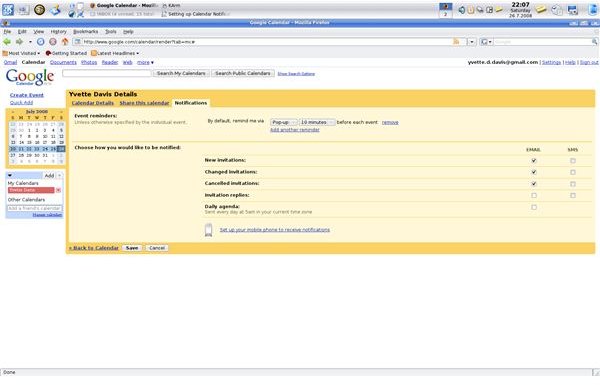Open the Settings link
Image resolution: width=600 pixels, height=385 pixels.
(551, 62)
